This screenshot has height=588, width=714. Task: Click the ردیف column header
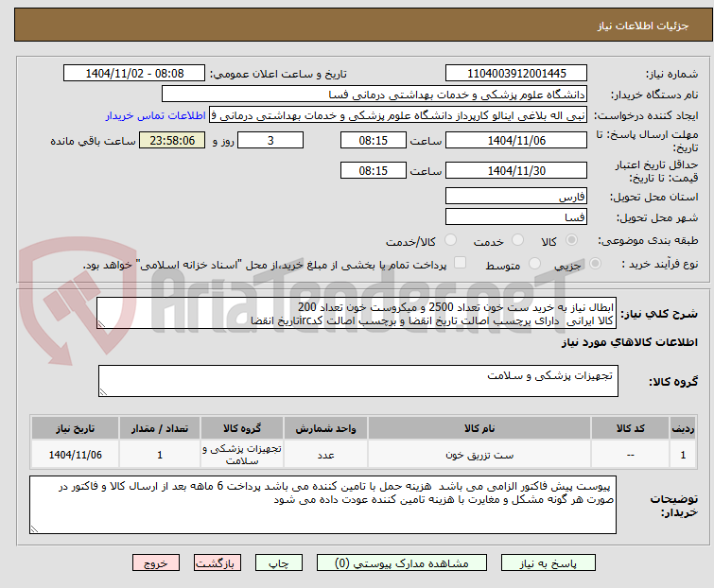click(683, 428)
